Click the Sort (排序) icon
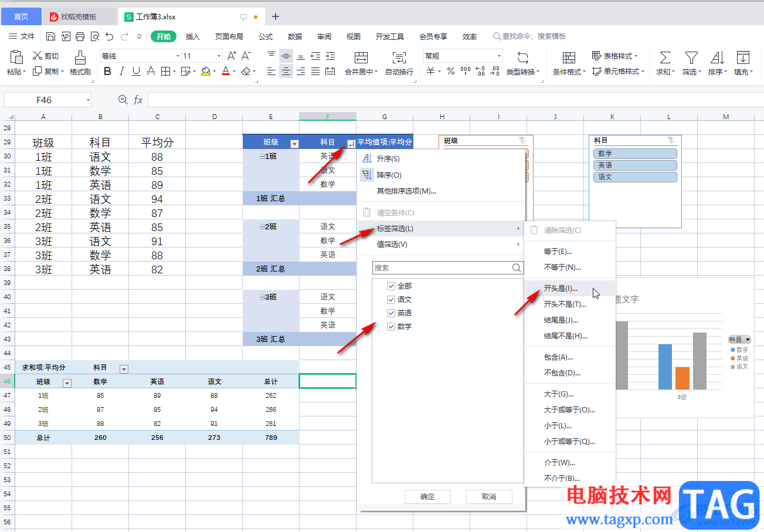This screenshot has height=532, width=764. [x=717, y=57]
